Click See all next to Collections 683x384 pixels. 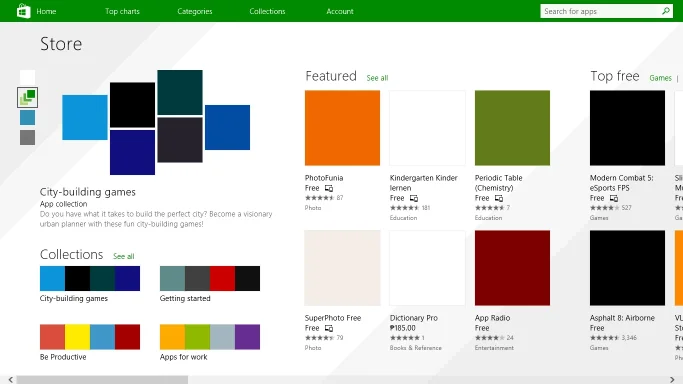point(124,256)
